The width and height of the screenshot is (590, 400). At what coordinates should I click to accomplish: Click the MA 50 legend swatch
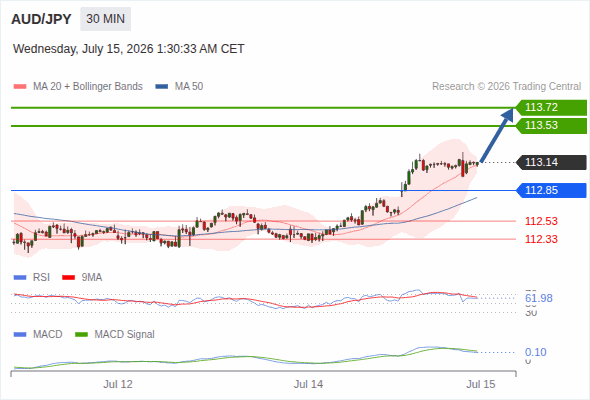[x=162, y=87]
